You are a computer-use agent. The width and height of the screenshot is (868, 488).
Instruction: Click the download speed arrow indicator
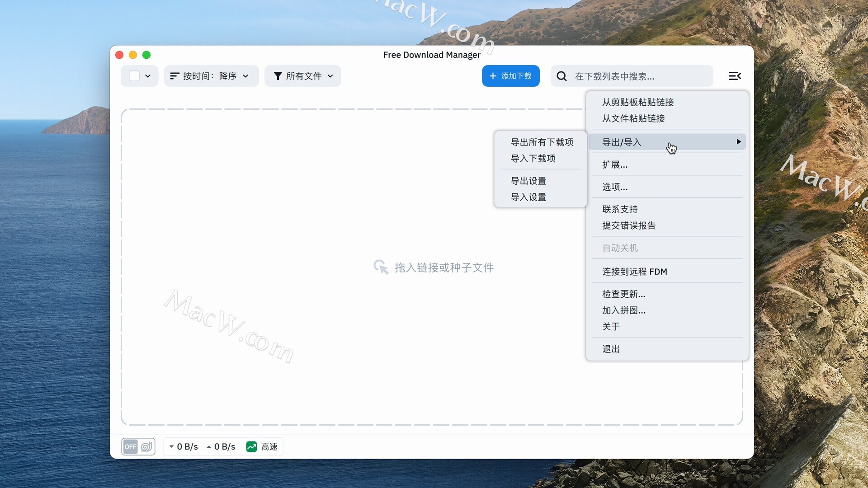172,447
